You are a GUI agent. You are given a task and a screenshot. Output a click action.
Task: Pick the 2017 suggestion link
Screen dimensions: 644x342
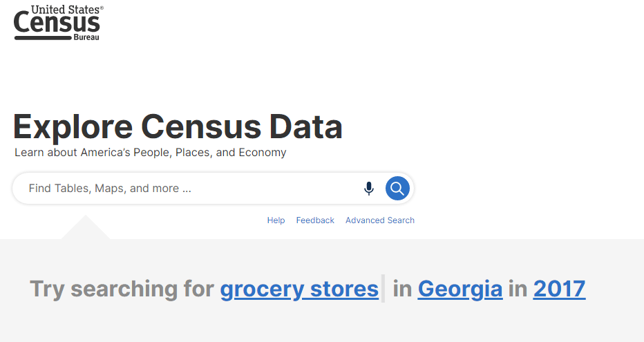(559, 289)
